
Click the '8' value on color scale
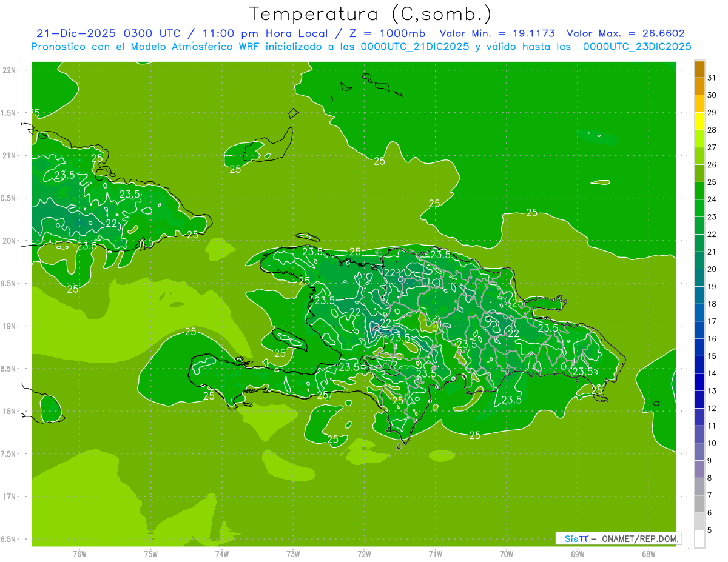point(709,478)
